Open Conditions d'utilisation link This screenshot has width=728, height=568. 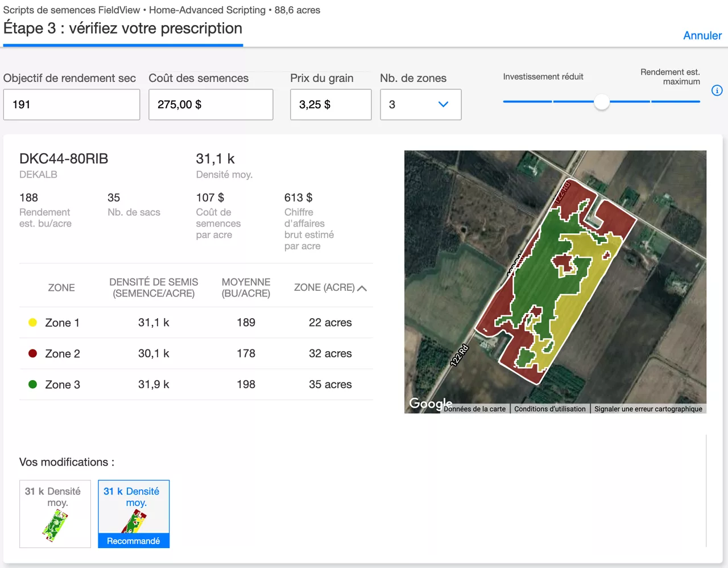pos(550,409)
